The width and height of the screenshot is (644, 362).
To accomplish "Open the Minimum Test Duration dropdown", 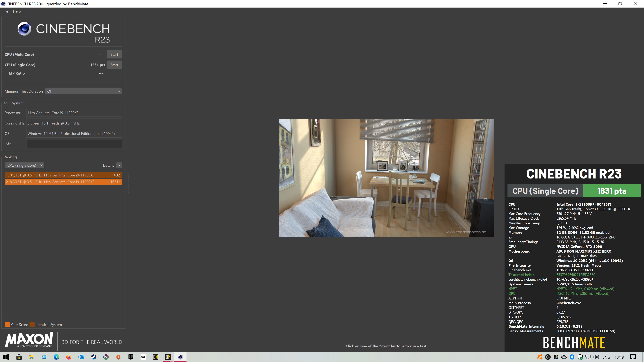I will click(83, 91).
